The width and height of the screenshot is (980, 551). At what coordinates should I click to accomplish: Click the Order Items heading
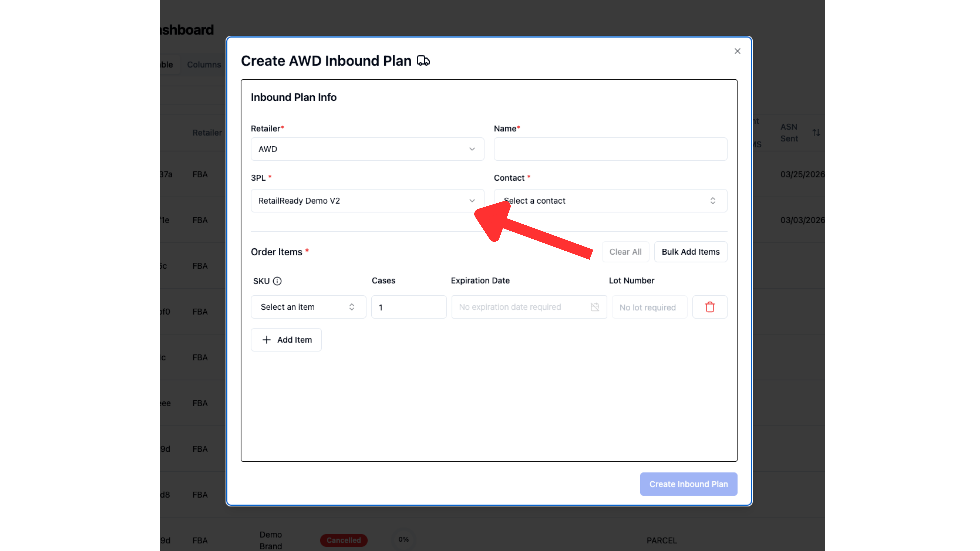(276, 252)
